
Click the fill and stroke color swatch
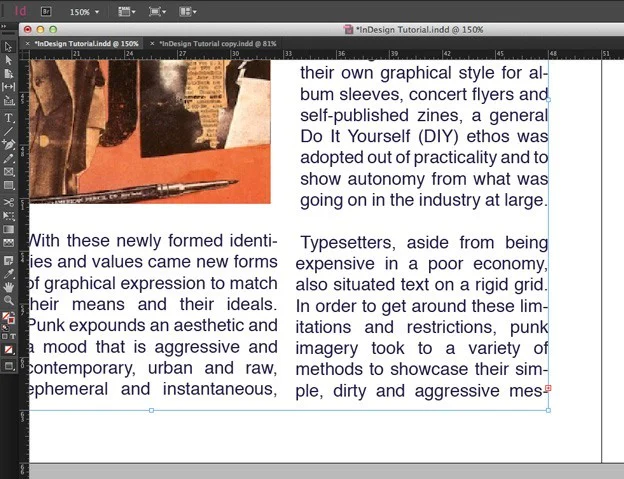coord(8,317)
